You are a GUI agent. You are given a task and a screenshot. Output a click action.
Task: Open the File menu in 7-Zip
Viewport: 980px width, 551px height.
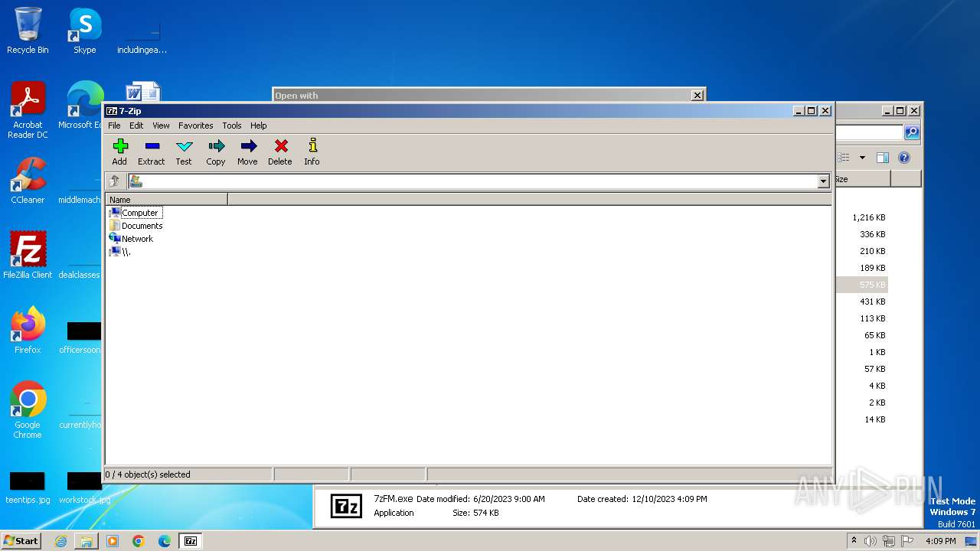pyautogui.click(x=114, y=126)
